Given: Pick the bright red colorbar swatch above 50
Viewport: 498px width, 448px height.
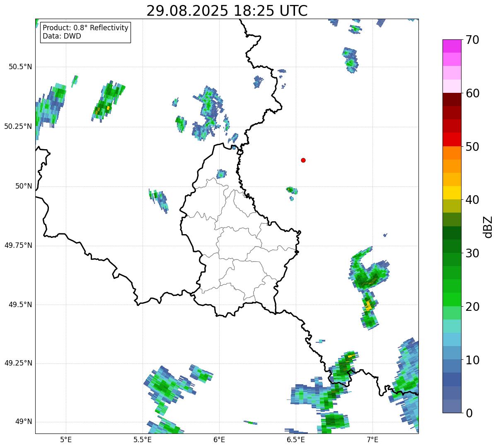Looking at the screenshot, I should (x=452, y=139).
